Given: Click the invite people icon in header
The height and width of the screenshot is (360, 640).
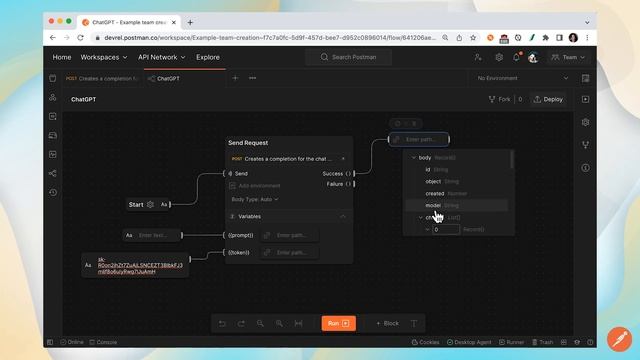Looking at the screenshot, I should pyautogui.click(x=478, y=57).
